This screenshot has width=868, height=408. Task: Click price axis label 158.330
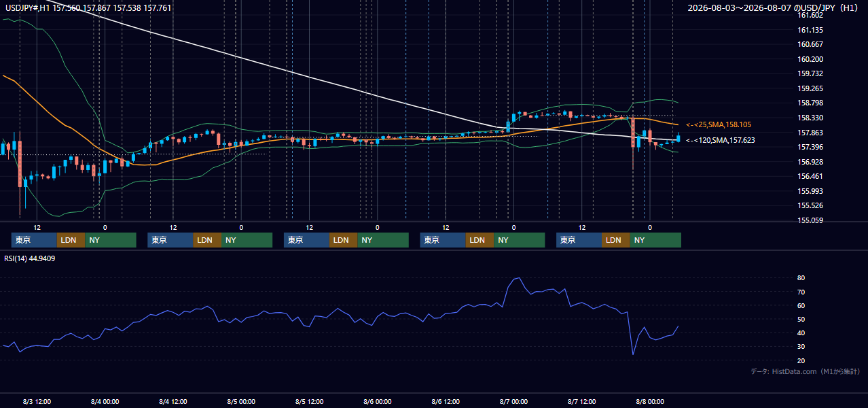click(x=810, y=118)
